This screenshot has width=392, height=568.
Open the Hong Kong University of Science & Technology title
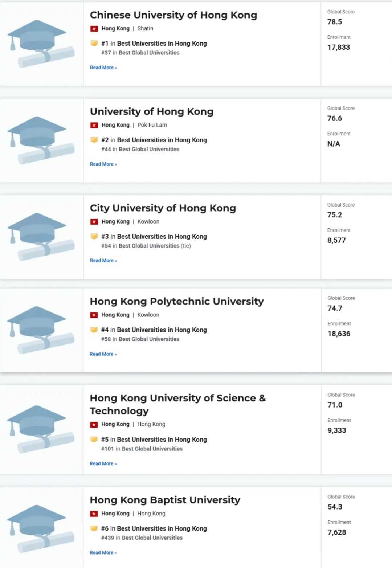[178, 404]
